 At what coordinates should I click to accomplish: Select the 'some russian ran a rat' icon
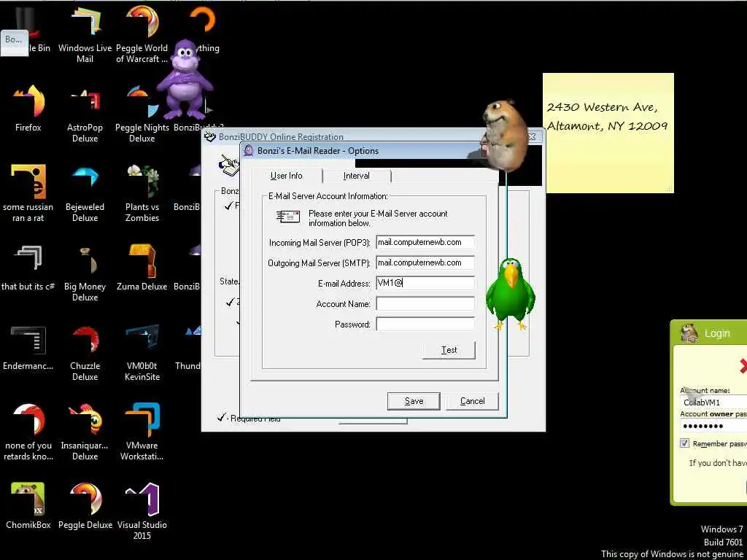click(x=28, y=193)
